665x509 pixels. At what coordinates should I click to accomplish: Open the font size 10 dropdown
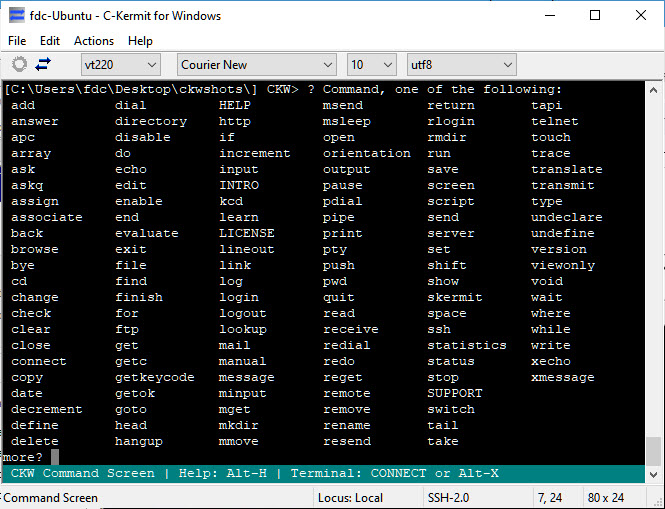[x=372, y=65]
